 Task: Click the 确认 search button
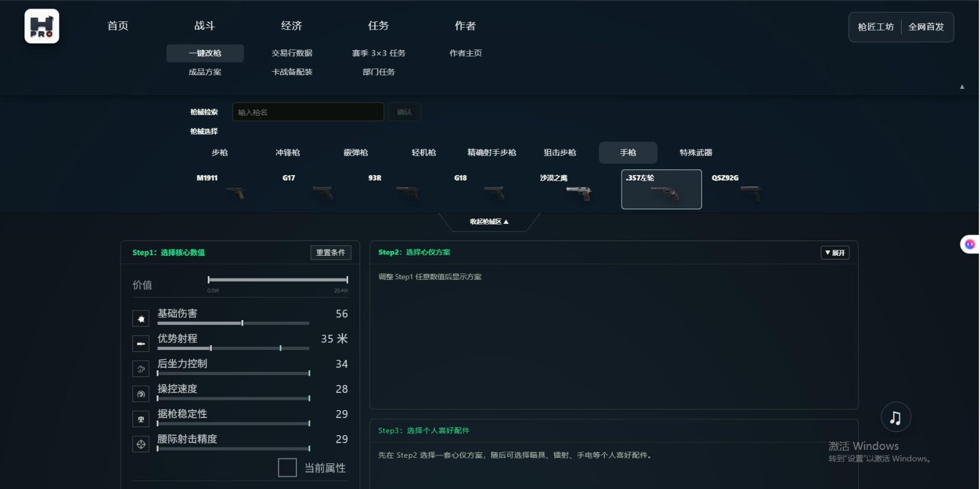pyautogui.click(x=404, y=112)
